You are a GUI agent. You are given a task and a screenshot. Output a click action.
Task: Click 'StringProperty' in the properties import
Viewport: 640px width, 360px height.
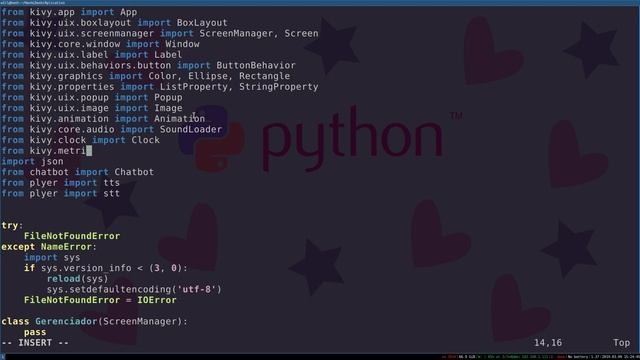coord(279,87)
